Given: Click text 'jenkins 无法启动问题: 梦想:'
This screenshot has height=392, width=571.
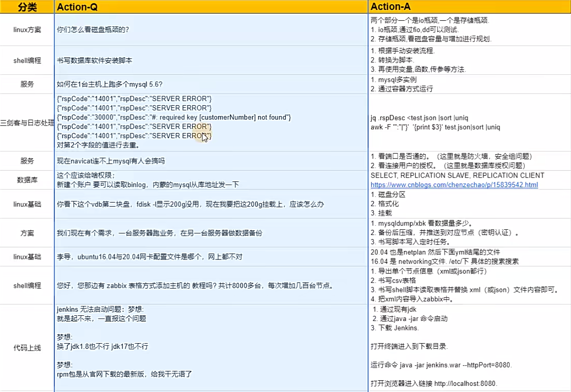Looking at the screenshot, I should tap(101, 309).
